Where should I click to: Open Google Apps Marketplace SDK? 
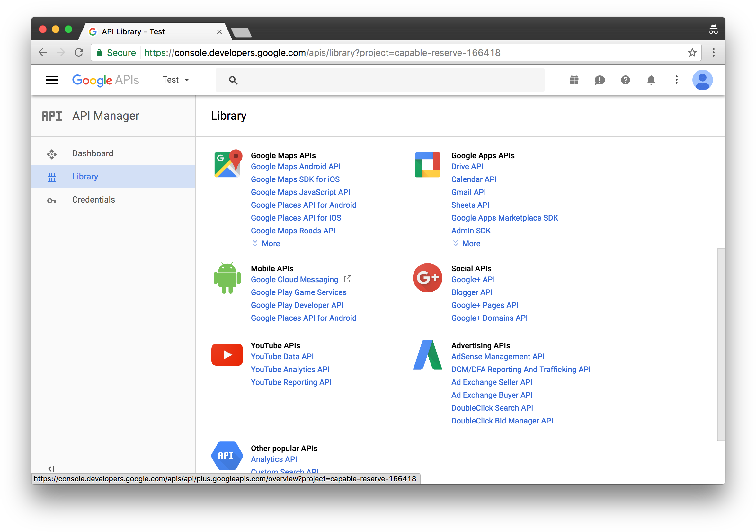pos(505,218)
